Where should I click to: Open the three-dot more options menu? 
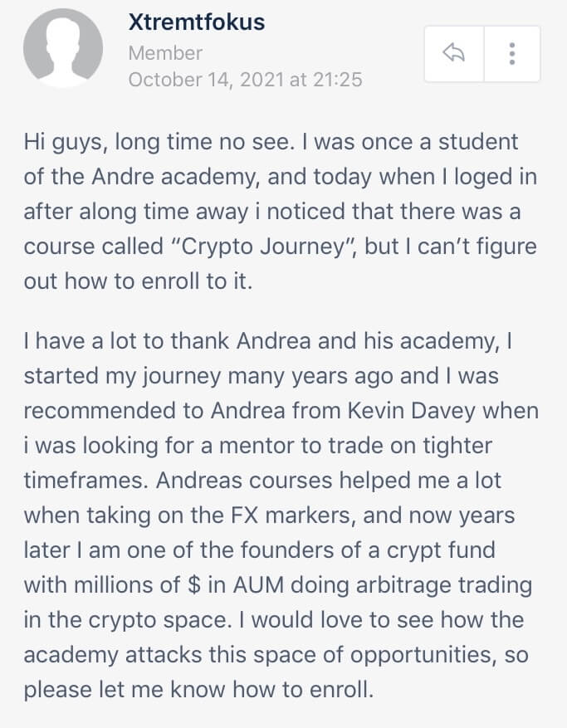click(x=511, y=54)
